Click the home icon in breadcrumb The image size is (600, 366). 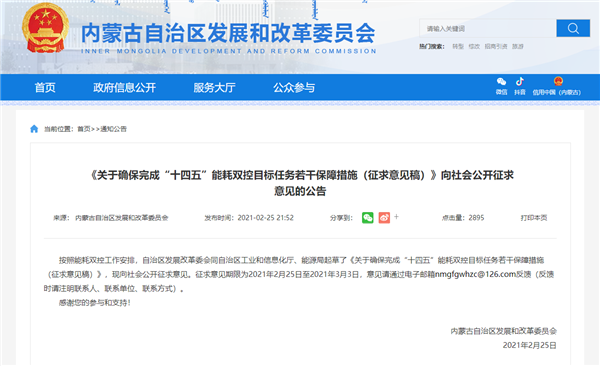pos(34,129)
